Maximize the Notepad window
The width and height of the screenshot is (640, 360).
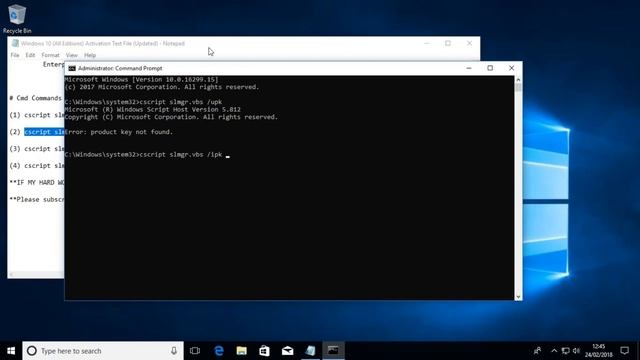pos(448,43)
